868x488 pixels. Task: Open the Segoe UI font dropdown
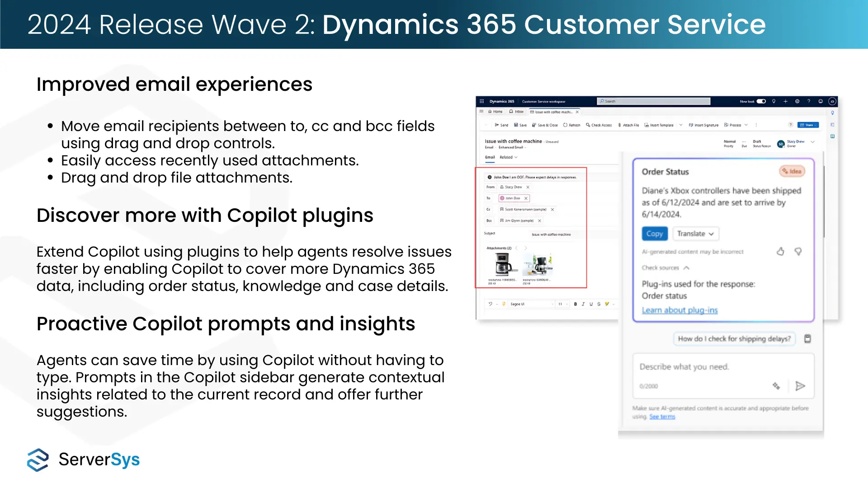click(x=532, y=304)
